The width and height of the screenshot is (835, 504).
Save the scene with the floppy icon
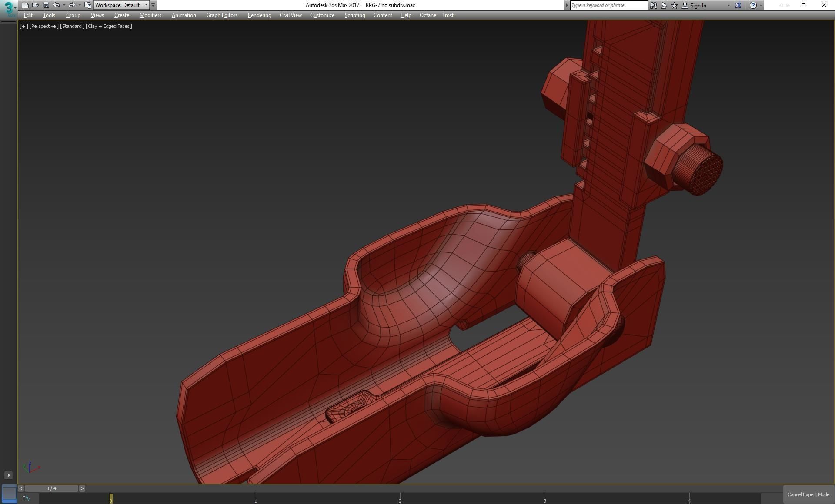coord(46,5)
